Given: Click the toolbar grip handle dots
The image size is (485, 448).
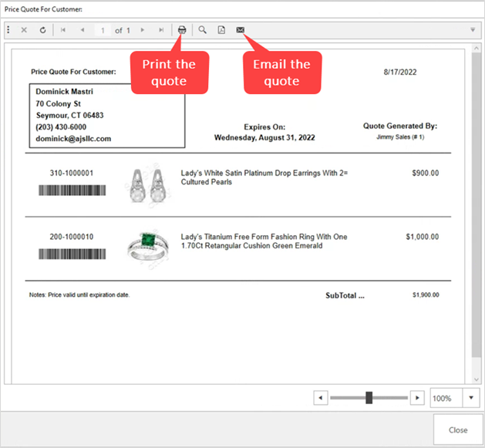Looking at the screenshot, I should (8, 30).
